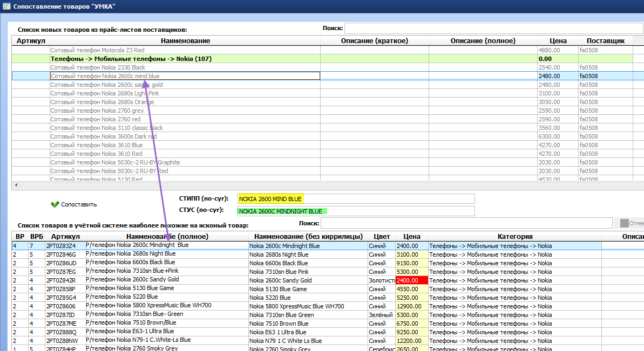Click the Категория column header
The height and width of the screenshot is (351, 644).
click(515, 236)
